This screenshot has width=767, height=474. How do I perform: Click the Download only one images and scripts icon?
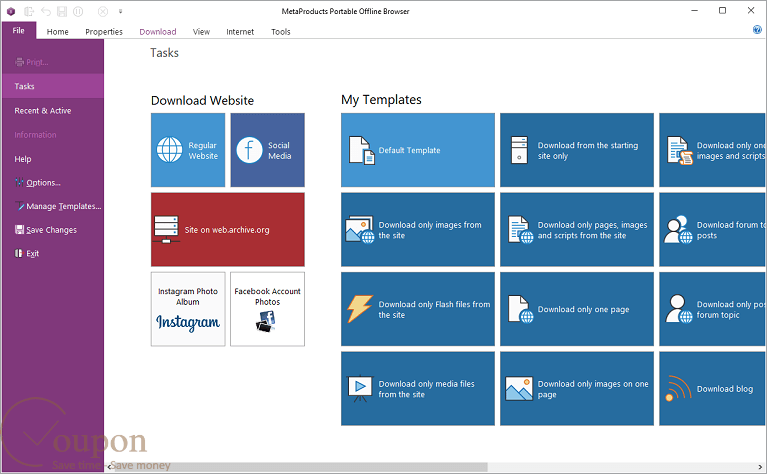pyautogui.click(x=679, y=150)
